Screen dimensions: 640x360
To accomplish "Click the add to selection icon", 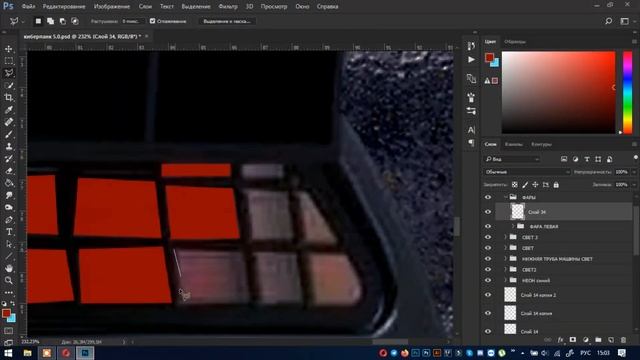I will coord(50,21).
